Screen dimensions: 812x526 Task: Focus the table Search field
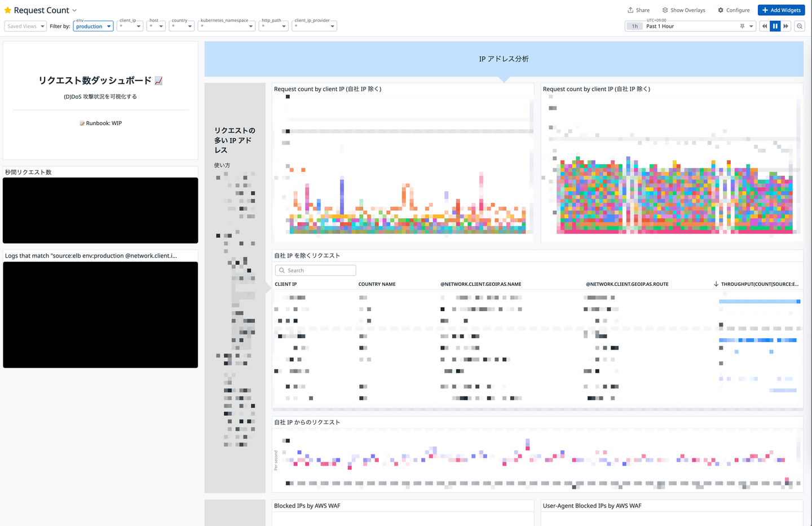pos(316,271)
